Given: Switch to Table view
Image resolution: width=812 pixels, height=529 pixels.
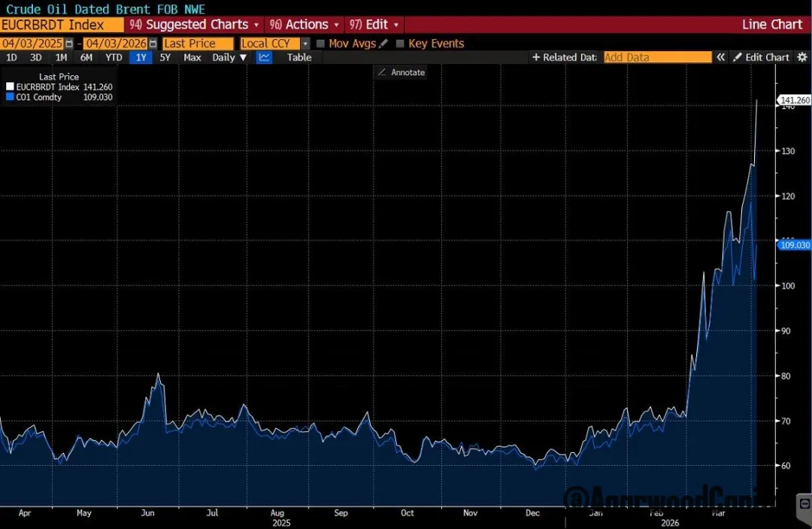Looking at the screenshot, I should coord(299,57).
